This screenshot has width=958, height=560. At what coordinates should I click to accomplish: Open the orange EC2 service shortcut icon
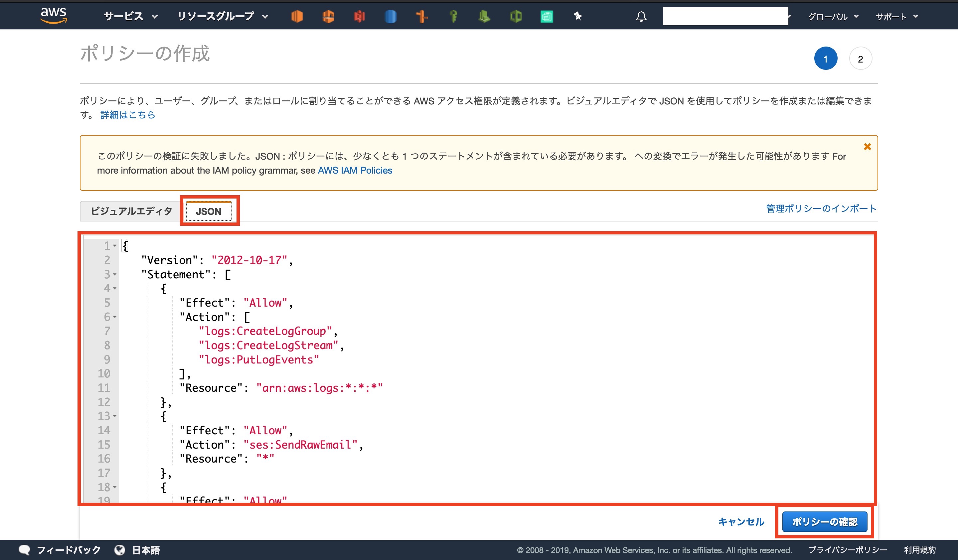[297, 16]
